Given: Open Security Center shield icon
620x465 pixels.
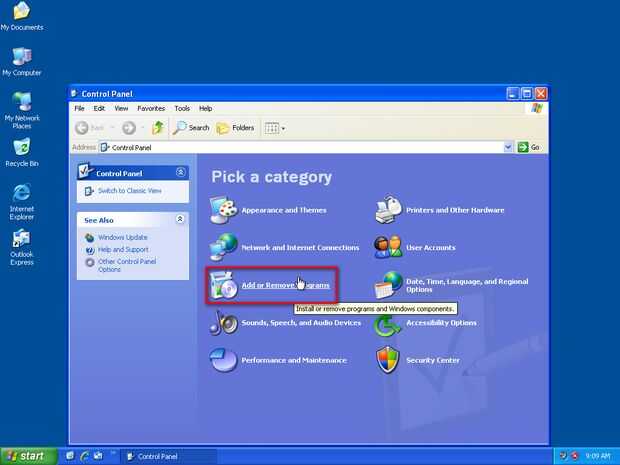Looking at the screenshot, I should [388, 360].
